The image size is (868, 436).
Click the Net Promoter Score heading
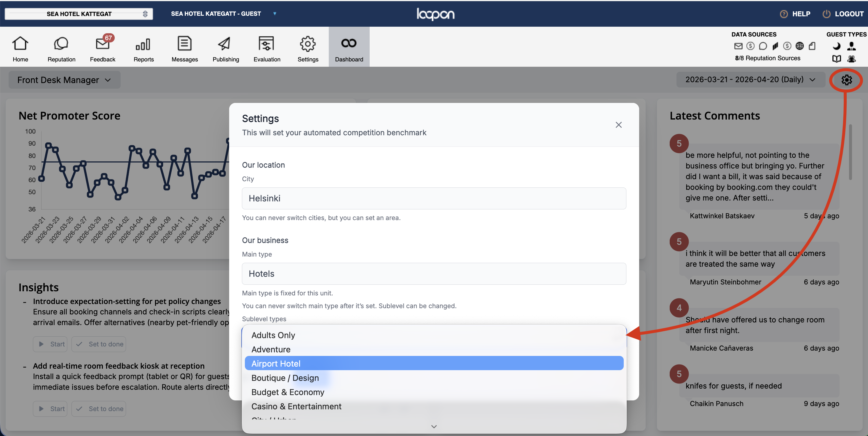coord(69,116)
